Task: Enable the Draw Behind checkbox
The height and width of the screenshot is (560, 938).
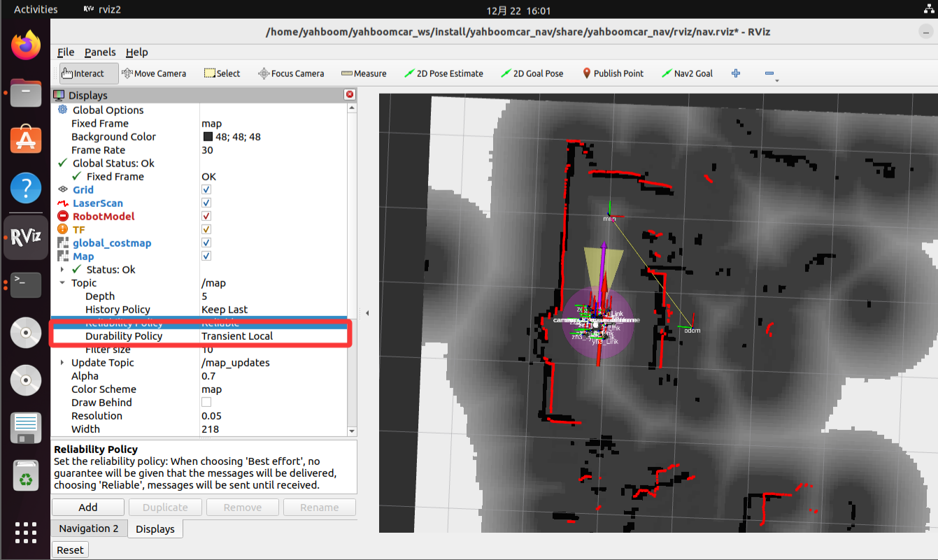Action: [x=206, y=403]
